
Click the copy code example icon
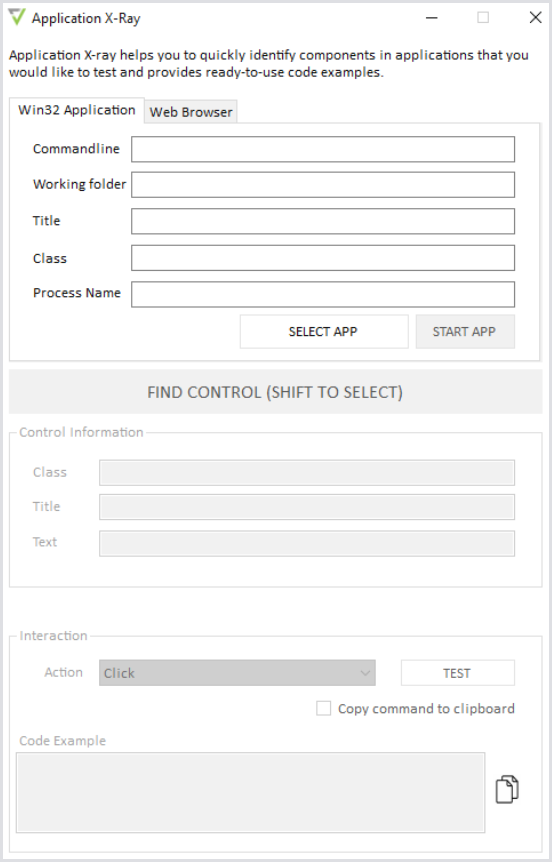[507, 789]
